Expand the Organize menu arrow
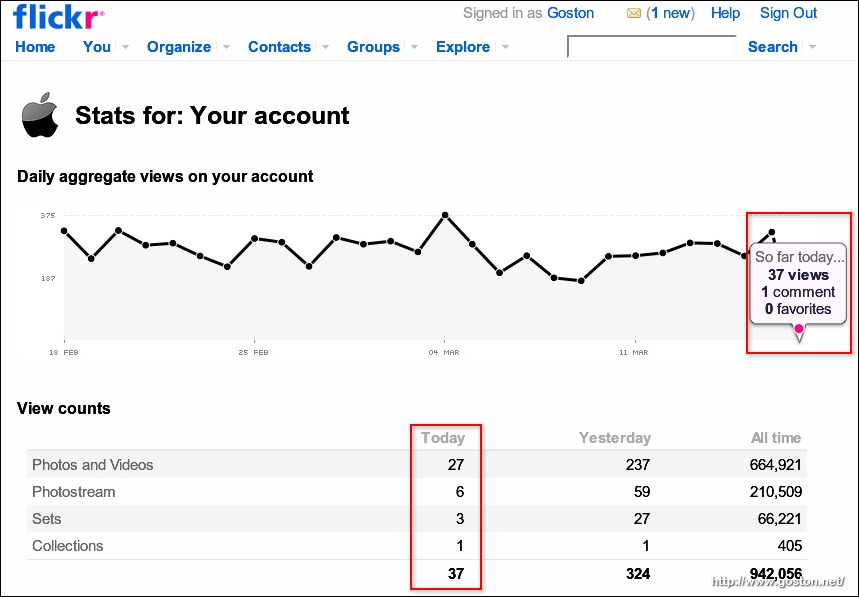 click(226, 47)
